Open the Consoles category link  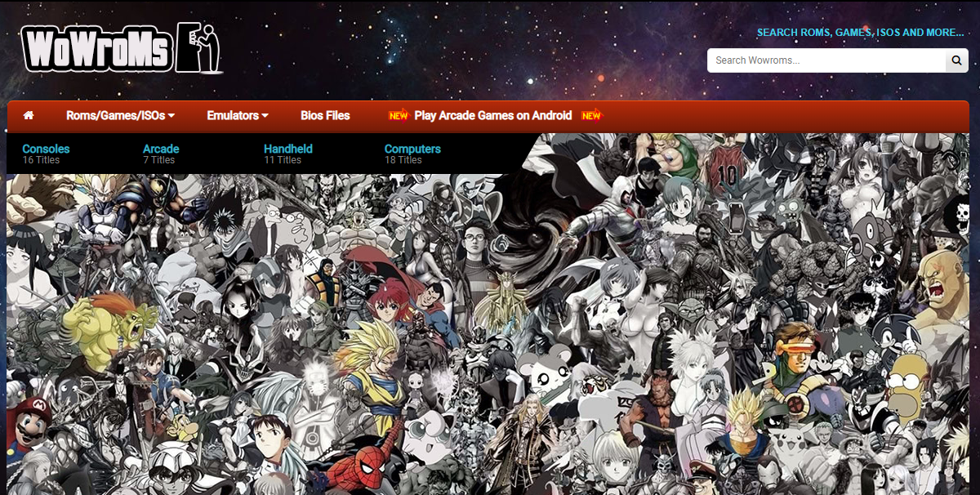tap(46, 149)
